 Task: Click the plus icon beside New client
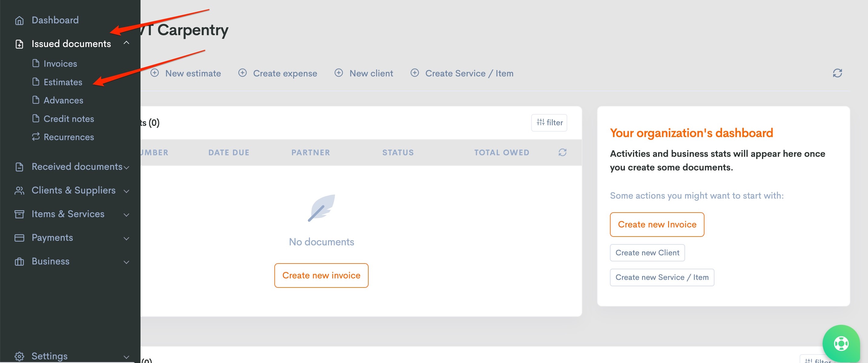tap(339, 73)
